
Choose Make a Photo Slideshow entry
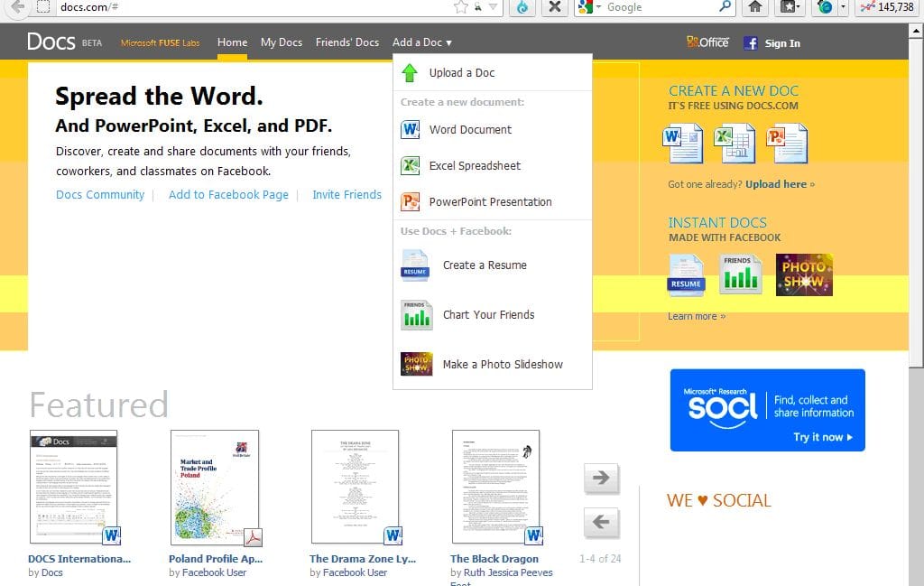[x=493, y=365]
